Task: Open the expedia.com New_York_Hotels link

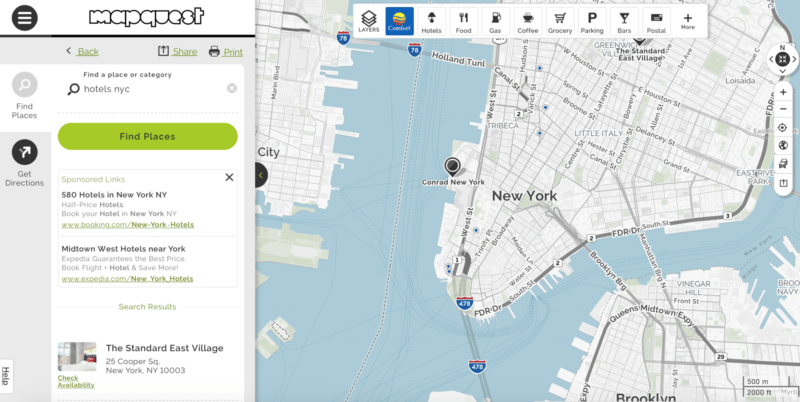Action: click(127, 279)
